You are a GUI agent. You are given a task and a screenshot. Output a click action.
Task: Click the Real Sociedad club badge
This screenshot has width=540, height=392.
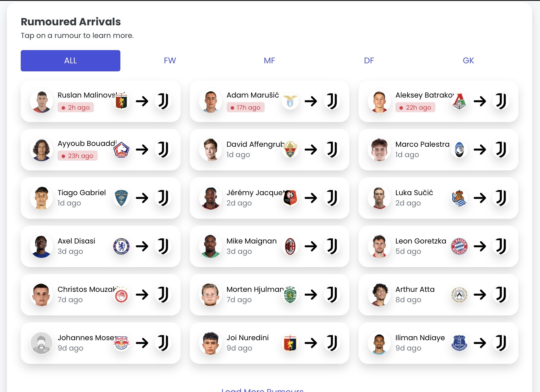(x=459, y=198)
